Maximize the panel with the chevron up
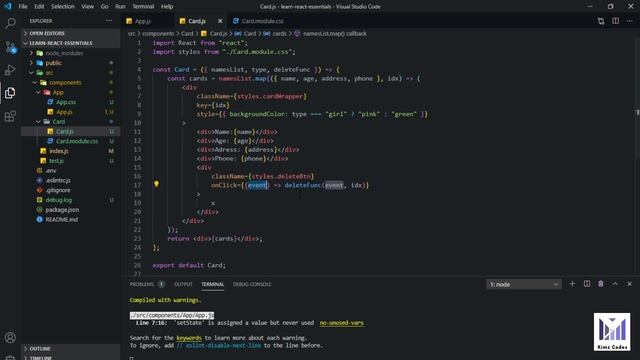 615,284
